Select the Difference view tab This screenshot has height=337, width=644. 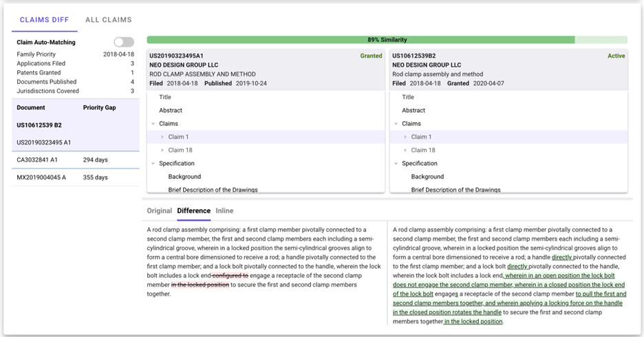coord(194,210)
